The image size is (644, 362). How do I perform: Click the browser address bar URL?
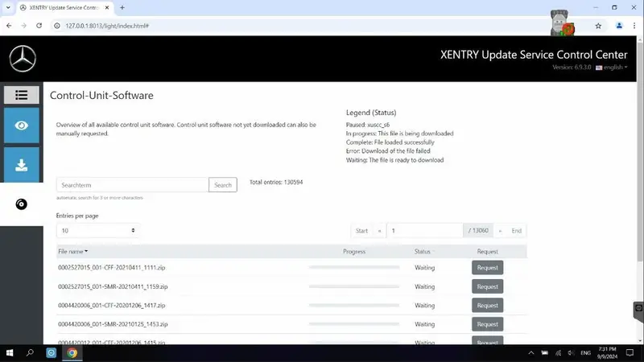tap(107, 26)
